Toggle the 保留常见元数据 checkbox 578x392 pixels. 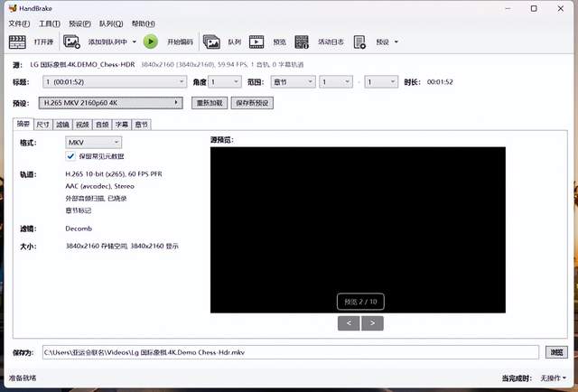click(x=70, y=156)
